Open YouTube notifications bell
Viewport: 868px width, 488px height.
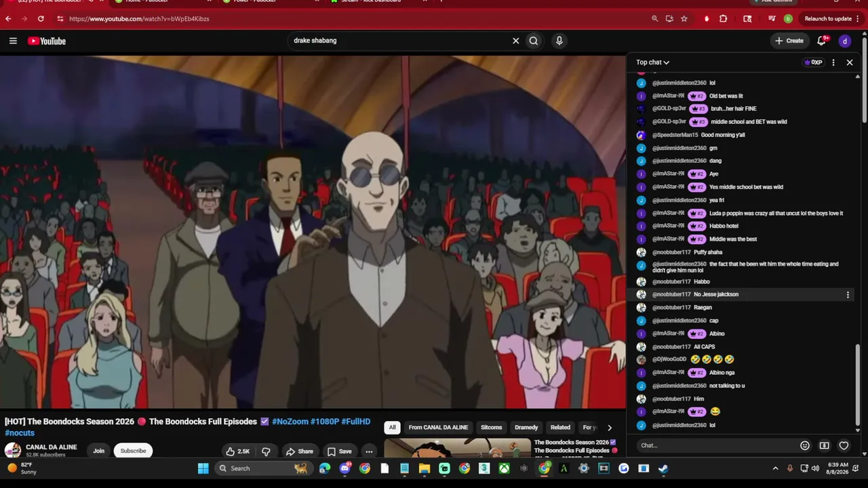822,41
